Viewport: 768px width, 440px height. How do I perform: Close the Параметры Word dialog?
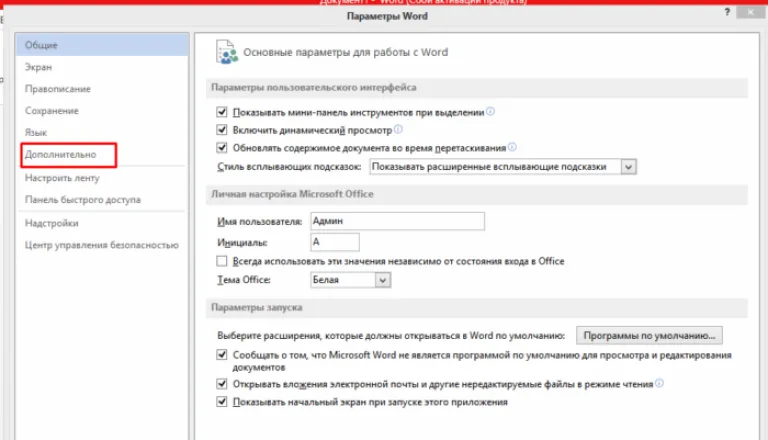click(751, 12)
